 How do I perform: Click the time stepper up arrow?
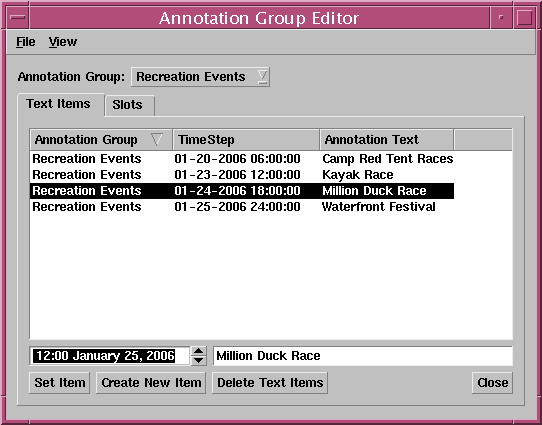point(198,351)
